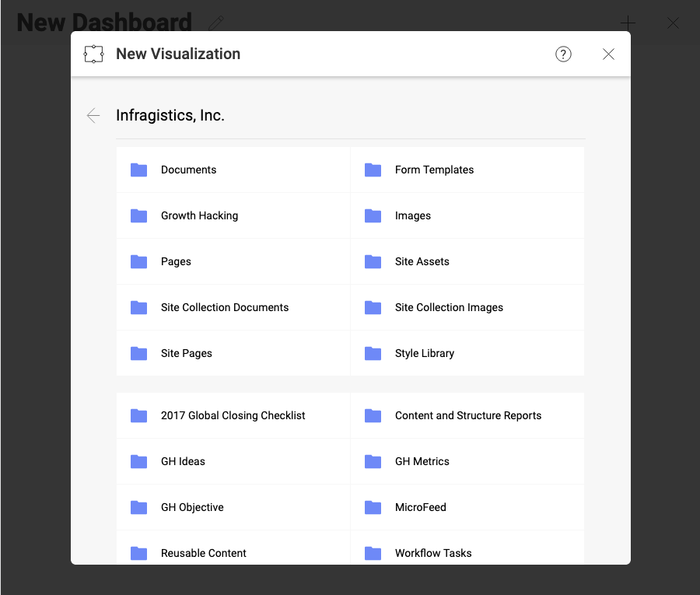This screenshot has width=700, height=595.
Task: Open the Growth Hacking folder
Action: [199, 215]
